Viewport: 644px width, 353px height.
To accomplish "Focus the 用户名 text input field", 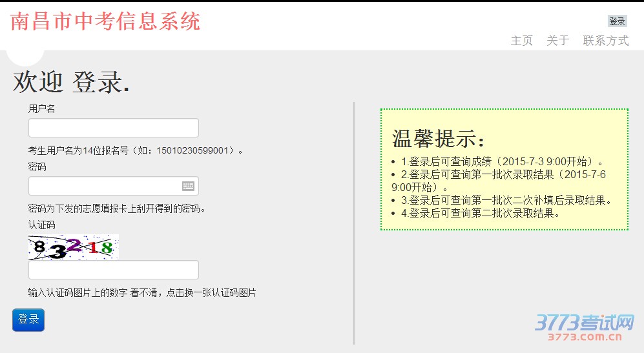I will pyautogui.click(x=113, y=128).
